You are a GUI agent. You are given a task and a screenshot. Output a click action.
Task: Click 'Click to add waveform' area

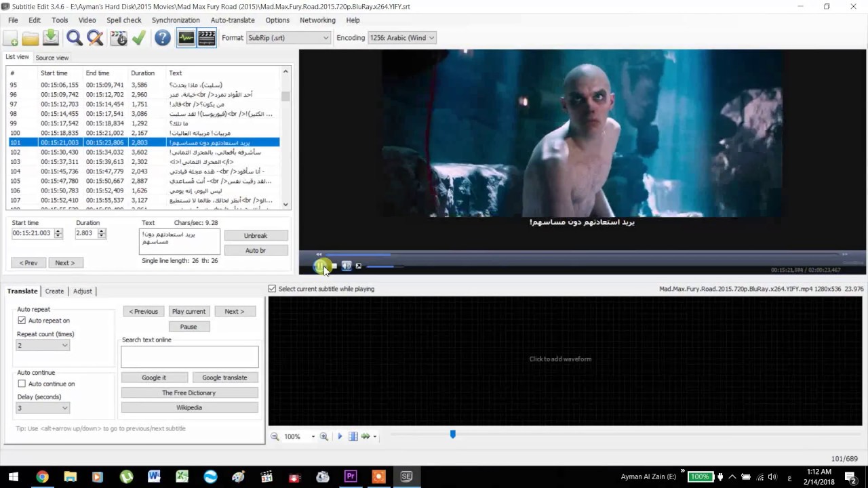coord(560,359)
